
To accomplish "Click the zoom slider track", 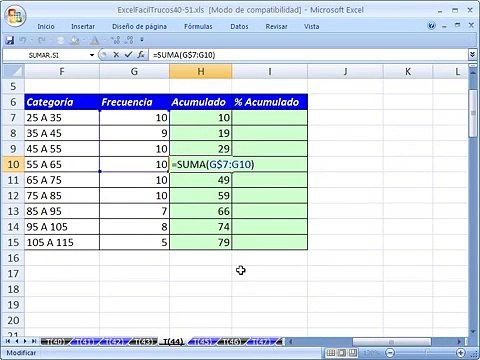I will point(425,353).
